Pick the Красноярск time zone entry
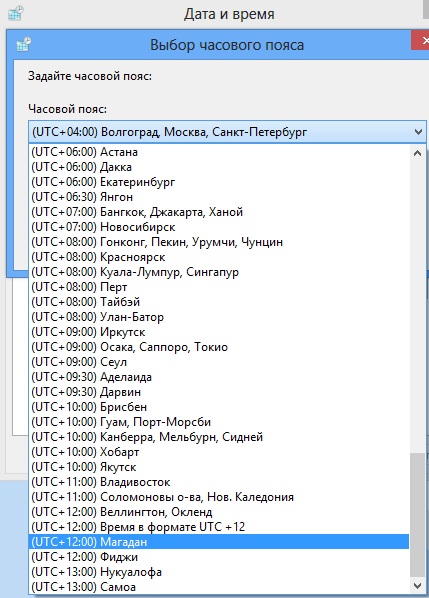The image size is (429, 598). (219, 257)
